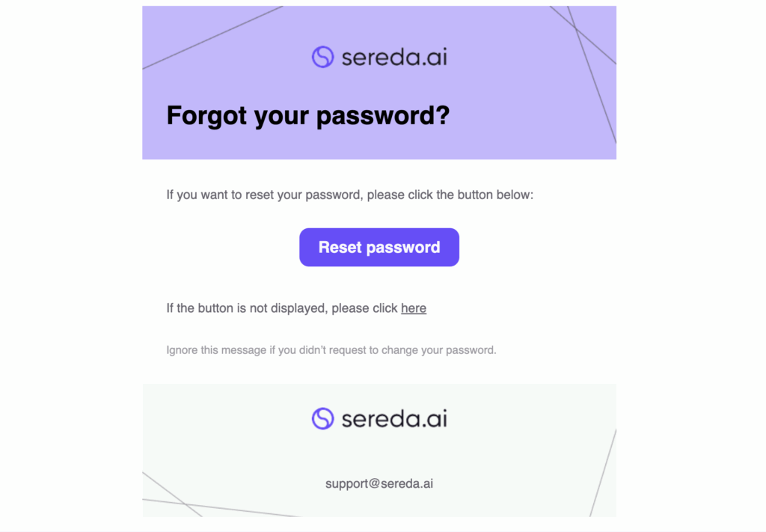Click the blank page margin right of the email
The width and height of the screenshot is (766, 532).
pyautogui.click(x=692, y=262)
